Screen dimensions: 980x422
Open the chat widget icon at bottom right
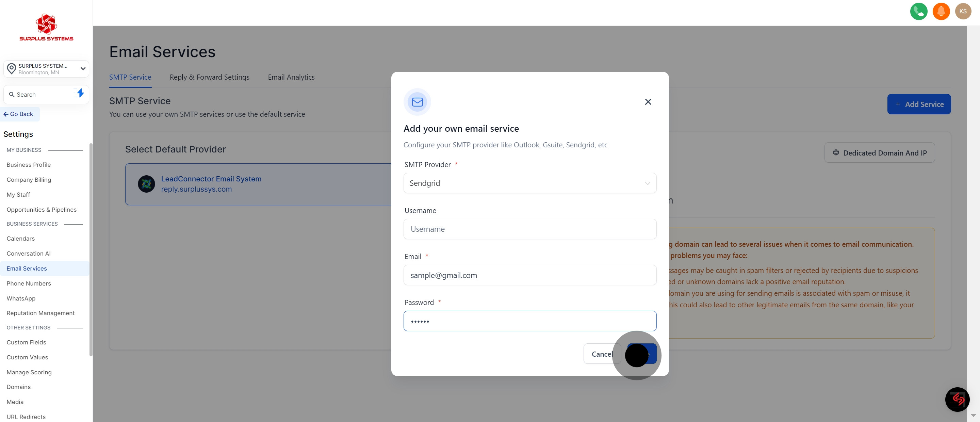(957, 399)
